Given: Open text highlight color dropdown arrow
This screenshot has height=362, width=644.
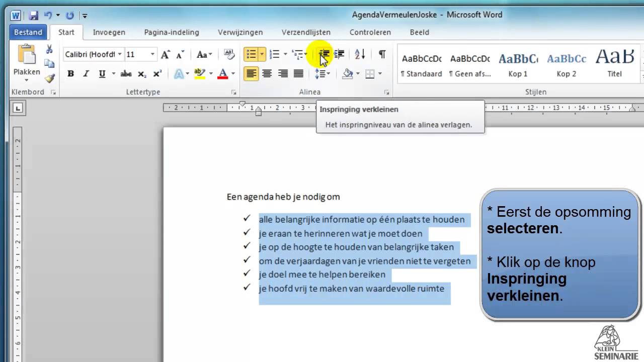Looking at the screenshot, I should 211,74.
